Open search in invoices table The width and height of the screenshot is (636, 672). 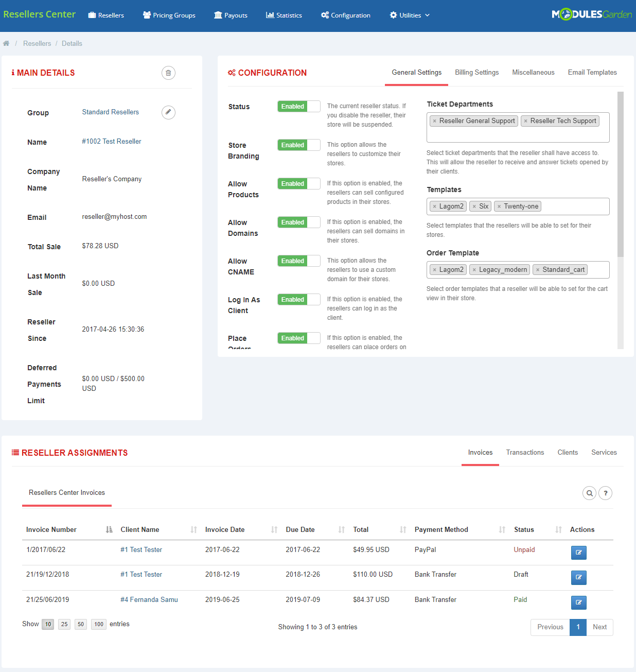tap(589, 493)
